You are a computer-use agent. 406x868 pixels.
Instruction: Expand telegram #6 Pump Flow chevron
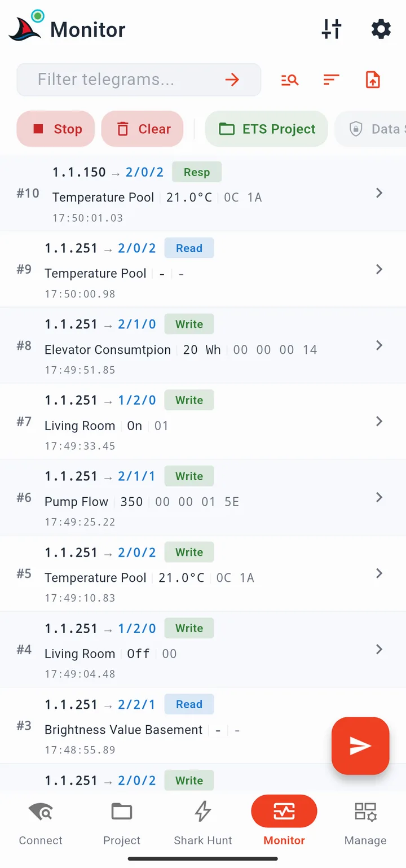point(379,497)
